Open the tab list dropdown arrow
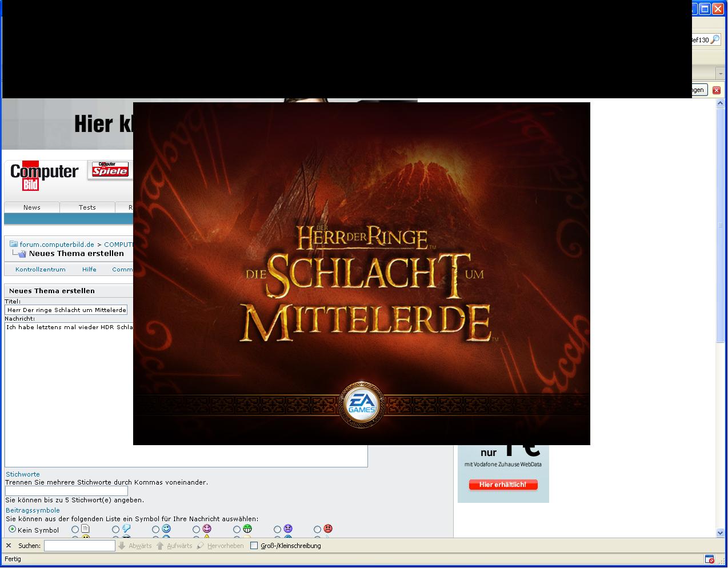The image size is (728, 568). (x=721, y=74)
